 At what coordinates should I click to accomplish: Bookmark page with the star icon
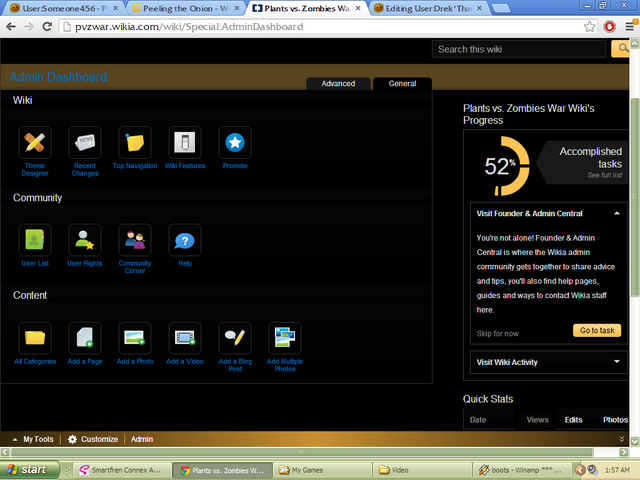click(589, 27)
